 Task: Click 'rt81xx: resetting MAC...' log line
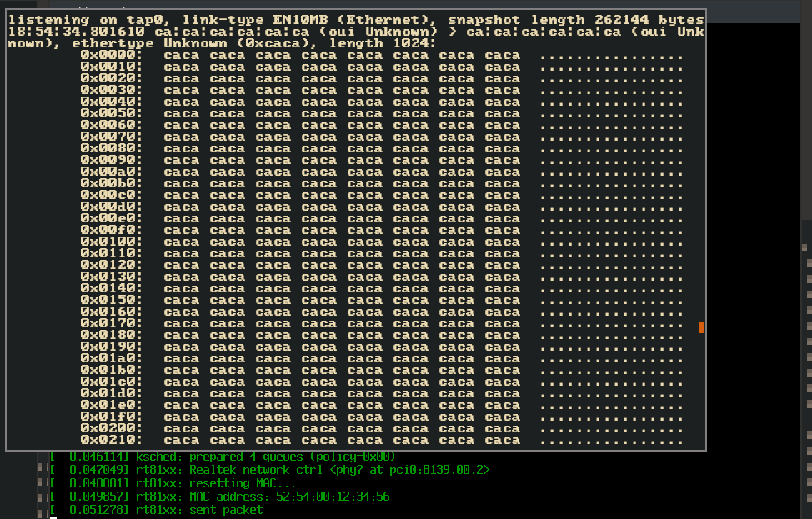[x=173, y=483]
